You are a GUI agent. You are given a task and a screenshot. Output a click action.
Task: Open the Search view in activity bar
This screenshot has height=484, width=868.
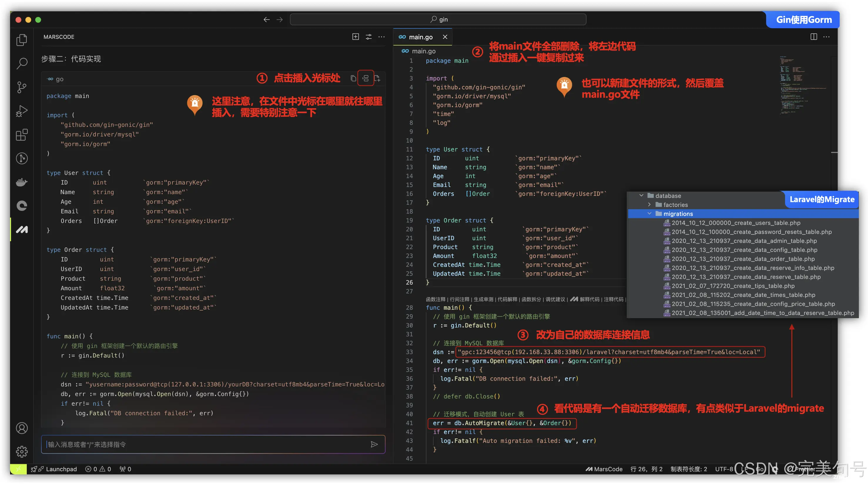22,64
